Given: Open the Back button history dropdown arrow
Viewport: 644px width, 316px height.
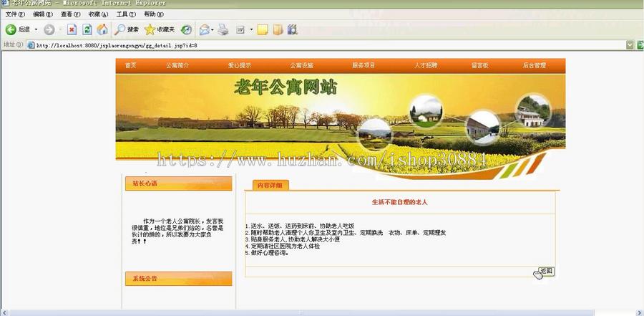Looking at the screenshot, I should tap(36, 29).
